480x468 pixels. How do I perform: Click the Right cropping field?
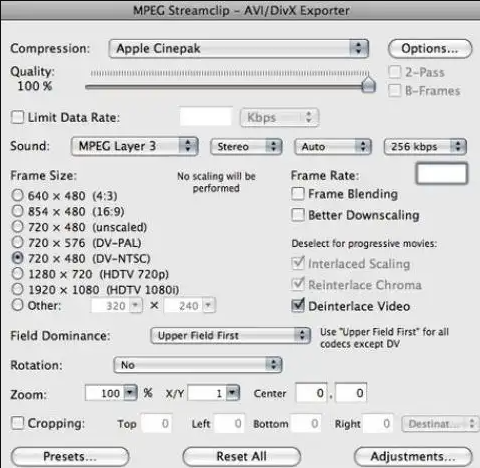(378, 423)
